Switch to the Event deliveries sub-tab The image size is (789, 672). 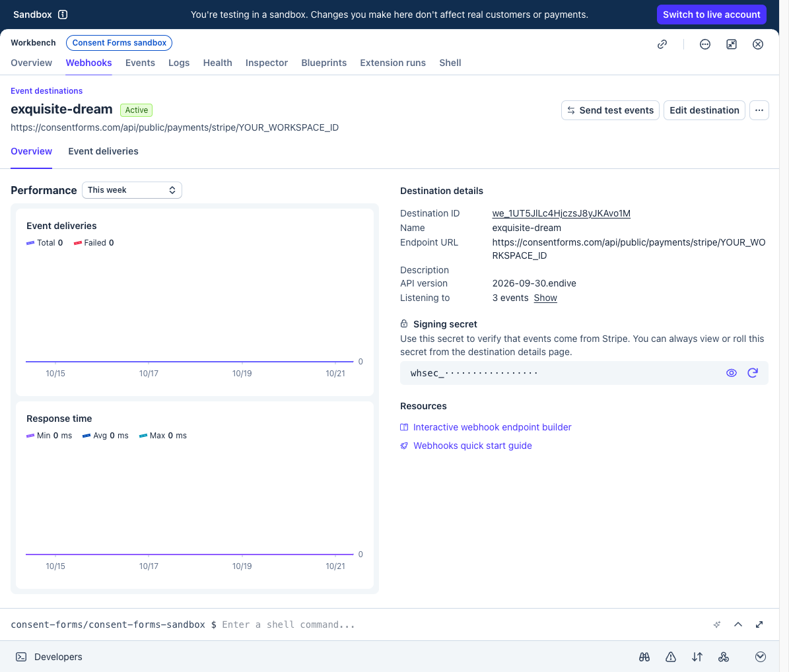pos(103,151)
